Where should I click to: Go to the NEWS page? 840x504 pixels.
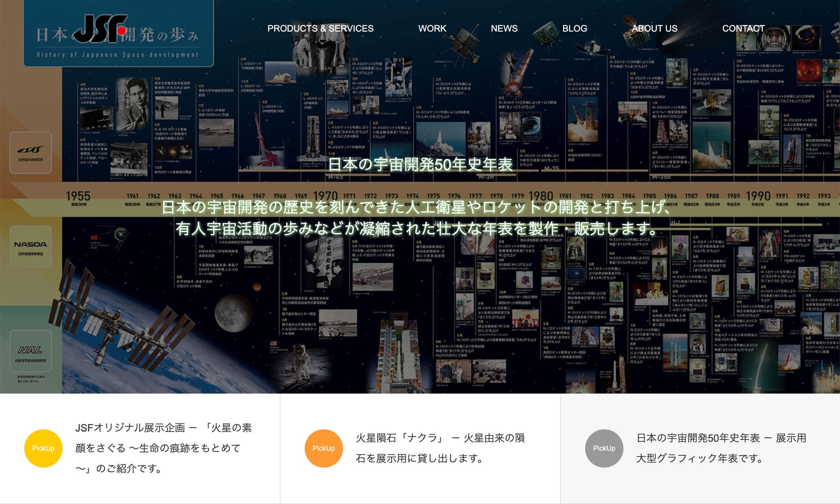[x=504, y=28]
